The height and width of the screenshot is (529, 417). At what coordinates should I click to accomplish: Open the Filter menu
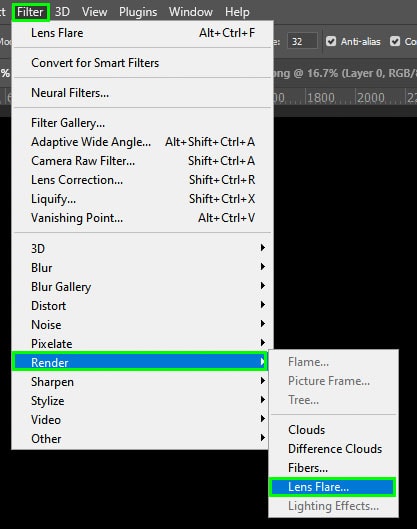click(x=30, y=12)
